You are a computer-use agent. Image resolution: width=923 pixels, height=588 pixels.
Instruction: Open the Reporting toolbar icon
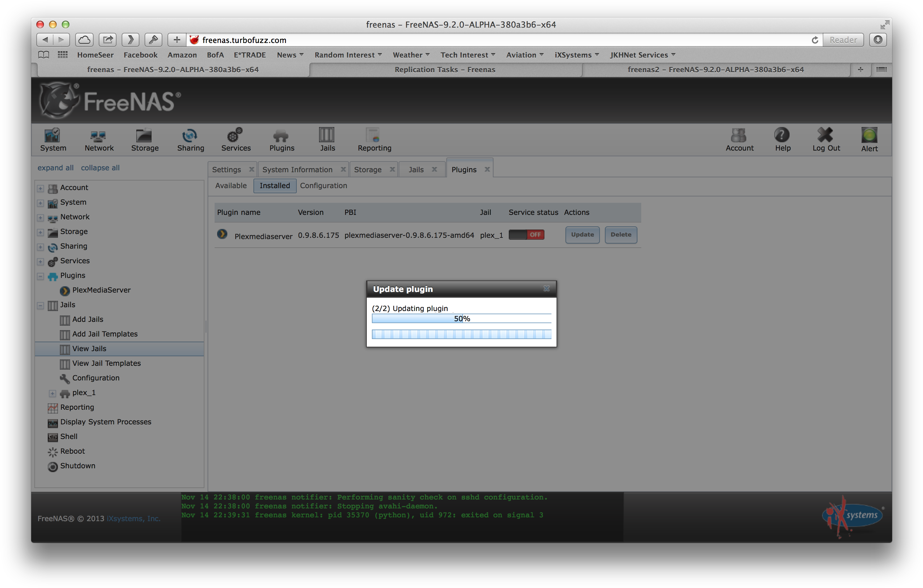coord(374,140)
